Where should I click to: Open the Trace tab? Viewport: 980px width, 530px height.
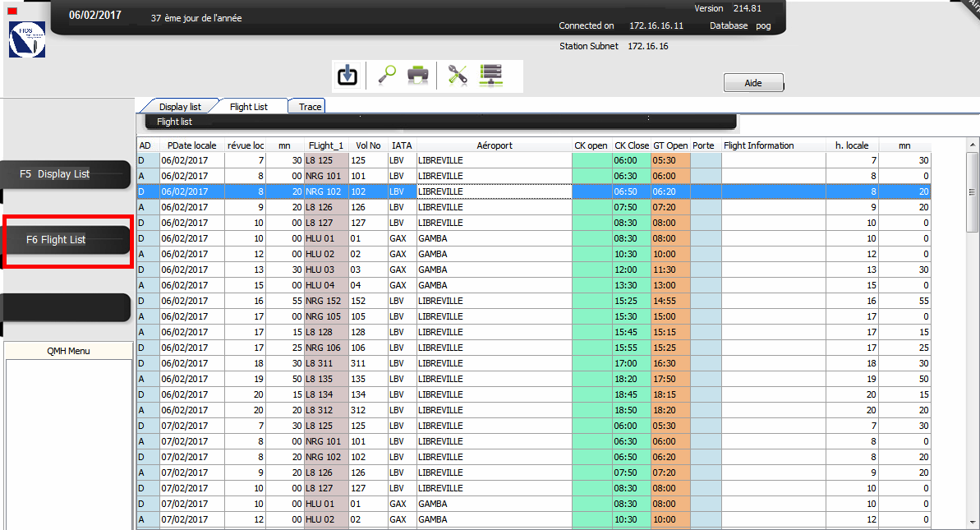pyautogui.click(x=310, y=107)
